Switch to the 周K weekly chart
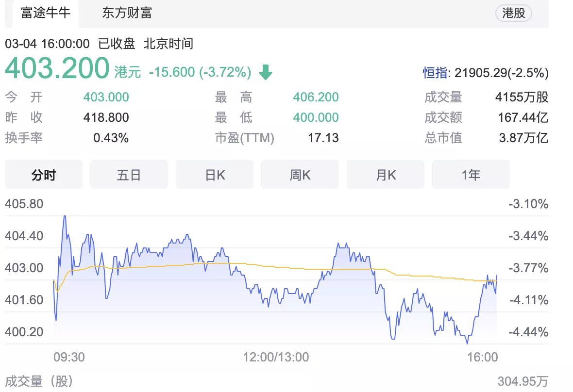573x392 pixels. coord(300,175)
